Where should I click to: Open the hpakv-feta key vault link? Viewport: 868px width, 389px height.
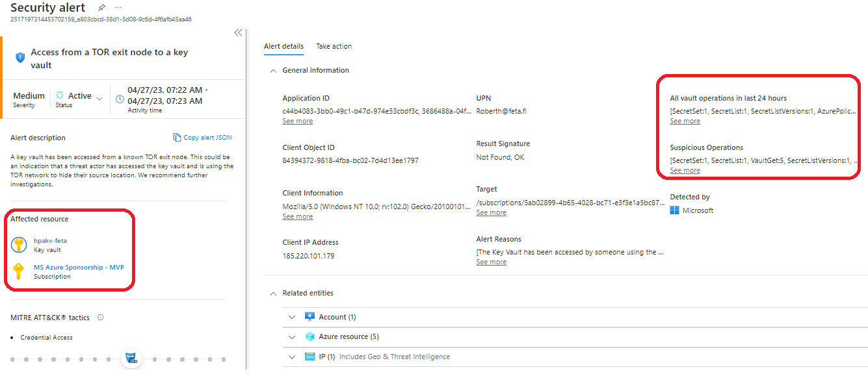pos(50,241)
